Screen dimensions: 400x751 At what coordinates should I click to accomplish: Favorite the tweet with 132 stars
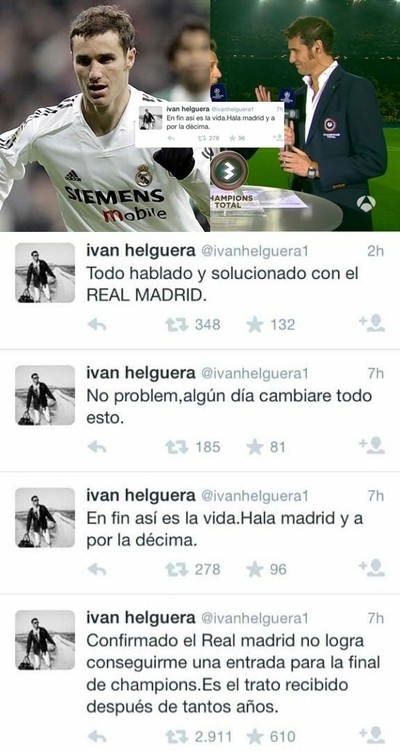255,325
